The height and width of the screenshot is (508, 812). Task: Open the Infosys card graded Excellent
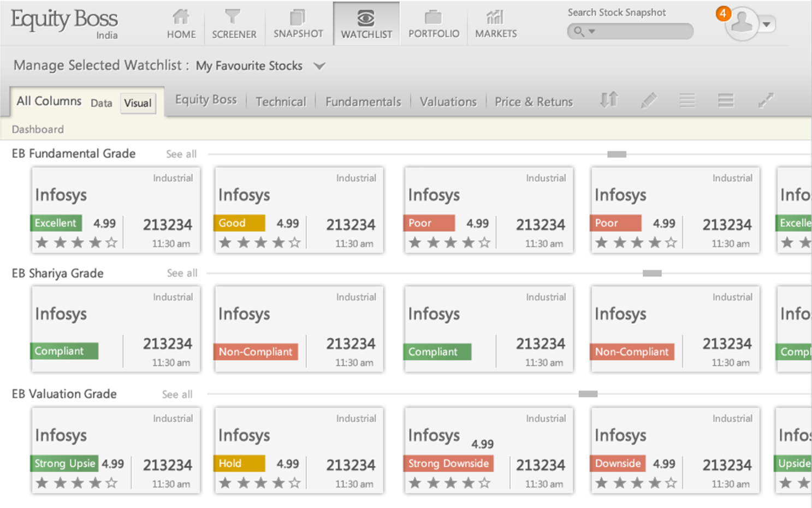(x=116, y=210)
